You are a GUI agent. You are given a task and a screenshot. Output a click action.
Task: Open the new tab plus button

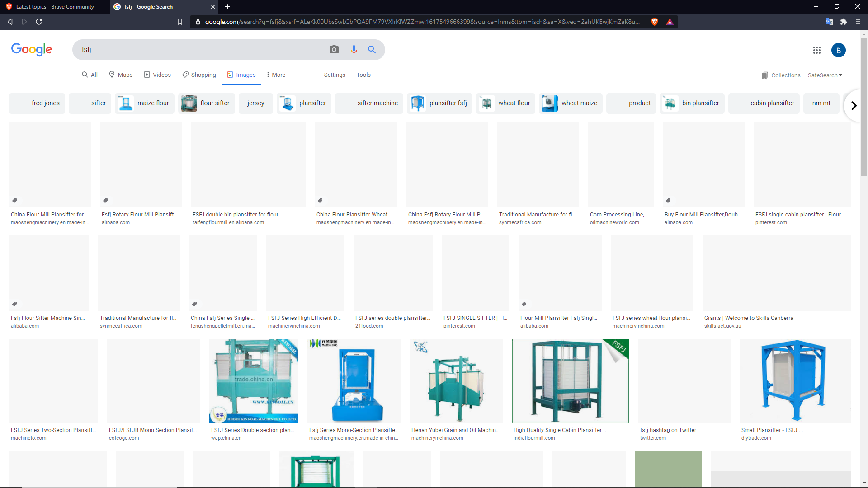pyautogui.click(x=227, y=7)
